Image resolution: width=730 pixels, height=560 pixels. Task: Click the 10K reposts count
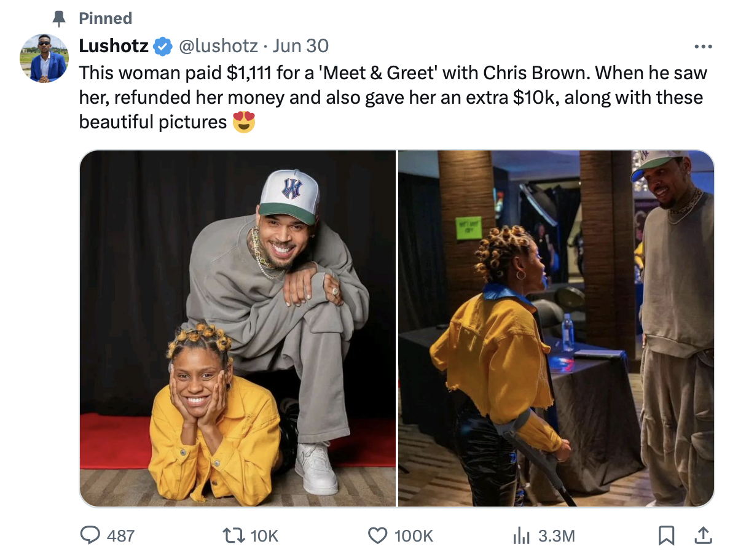[264, 536]
